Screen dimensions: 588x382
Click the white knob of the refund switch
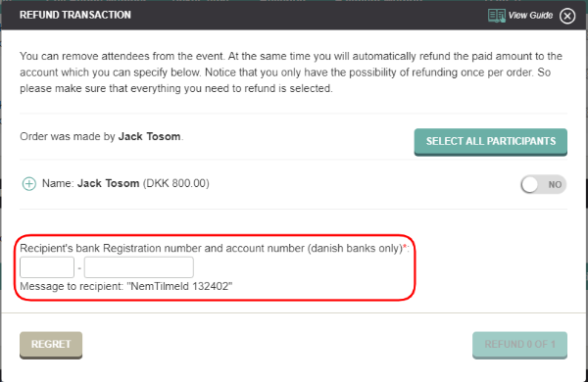[x=530, y=184]
